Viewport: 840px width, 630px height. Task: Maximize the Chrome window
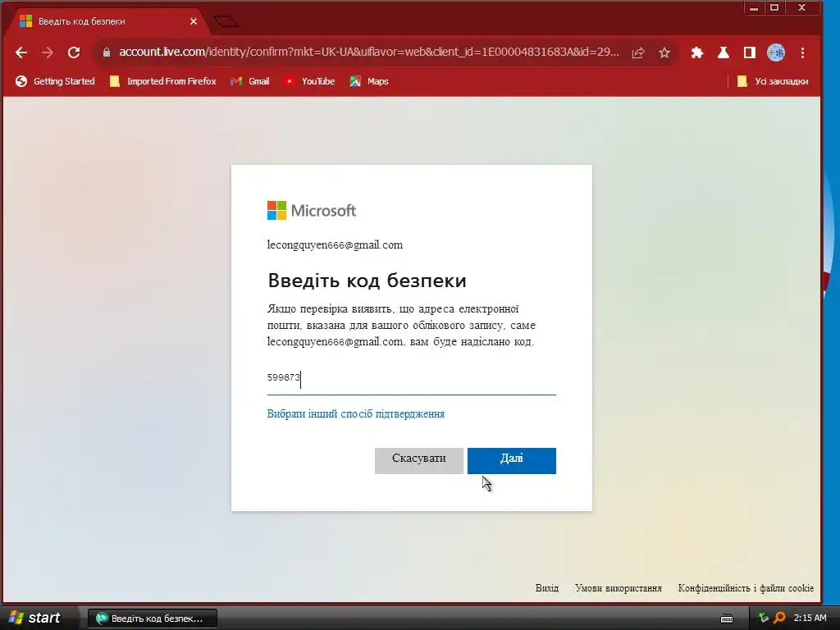point(774,7)
